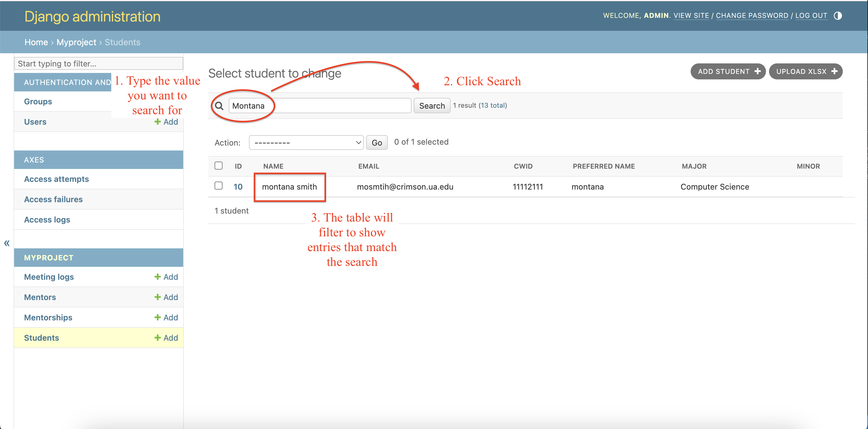
Task: Check the select-all checkbox in table header
Action: [x=218, y=166]
